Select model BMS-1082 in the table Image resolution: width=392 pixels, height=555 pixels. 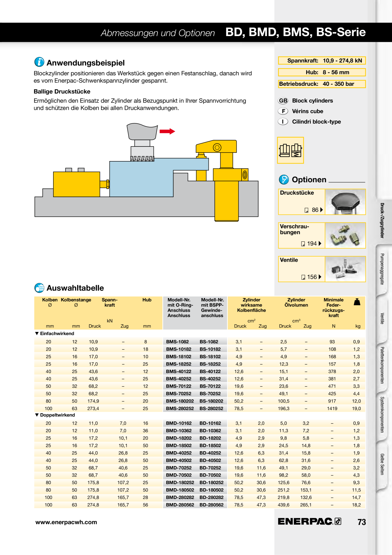point(177,342)
